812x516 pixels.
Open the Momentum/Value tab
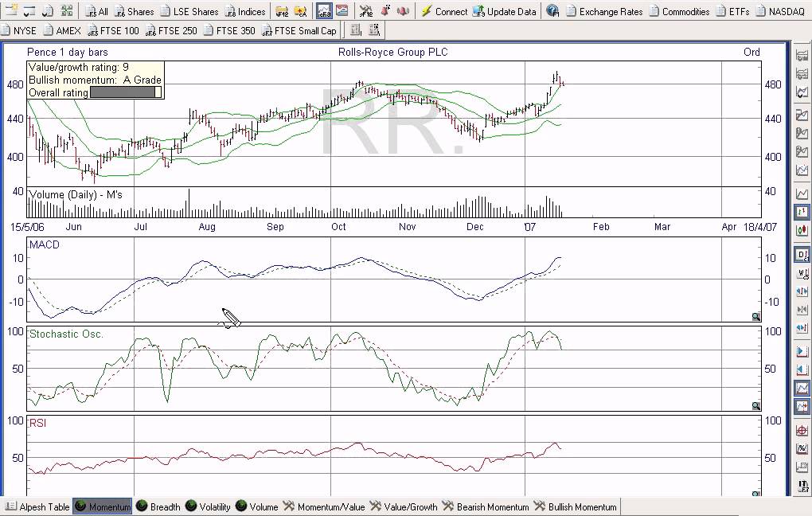[x=324, y=506]
